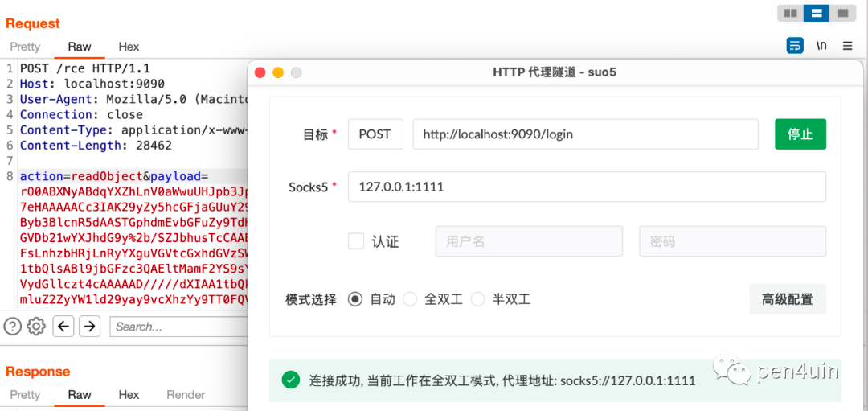
Task: Click the green success check icon
Action: click(290, 380)
